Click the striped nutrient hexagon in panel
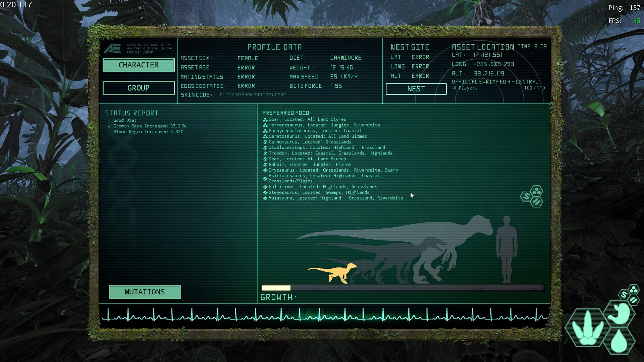This screenshot has width=644, height=362. pyautogui.click(x=537, y=202)
